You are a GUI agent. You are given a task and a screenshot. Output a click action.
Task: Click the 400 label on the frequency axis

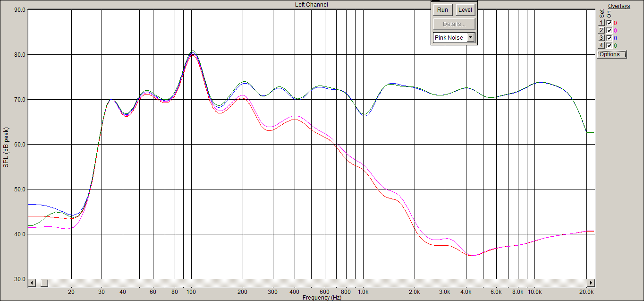(295, 292)
